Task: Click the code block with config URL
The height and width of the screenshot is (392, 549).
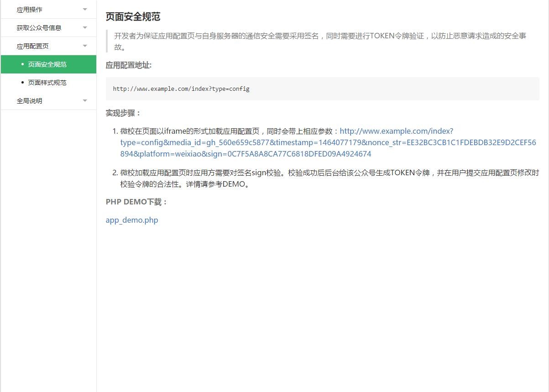Action: click(x=323, y=89)
